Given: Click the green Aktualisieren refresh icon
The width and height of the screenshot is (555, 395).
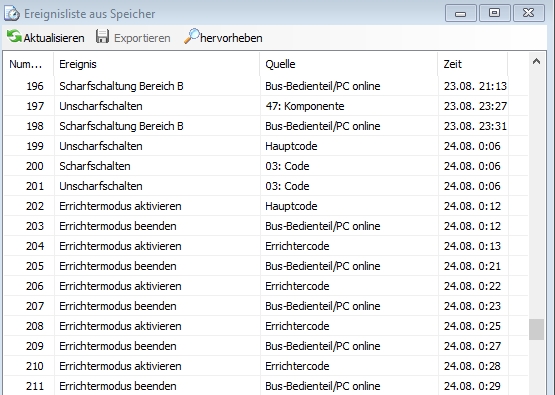Looking at the screenshot, I should (x=14, y=36).
